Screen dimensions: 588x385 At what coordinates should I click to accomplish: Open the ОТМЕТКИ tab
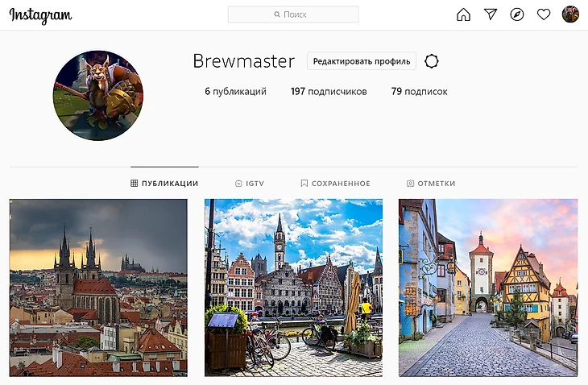431,184
